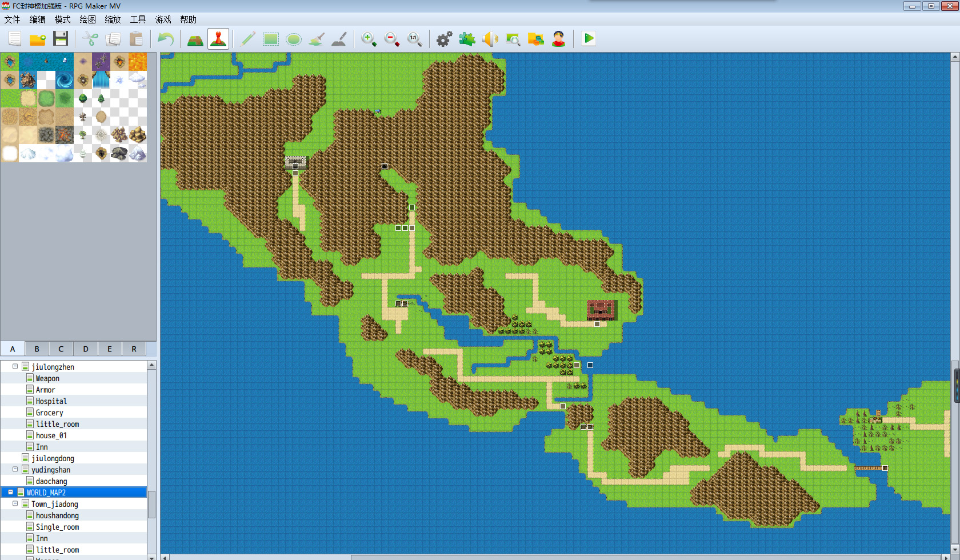
Task: Select the Pencil drawing tool
Action: pyautogui.click(x=248, y=39)
